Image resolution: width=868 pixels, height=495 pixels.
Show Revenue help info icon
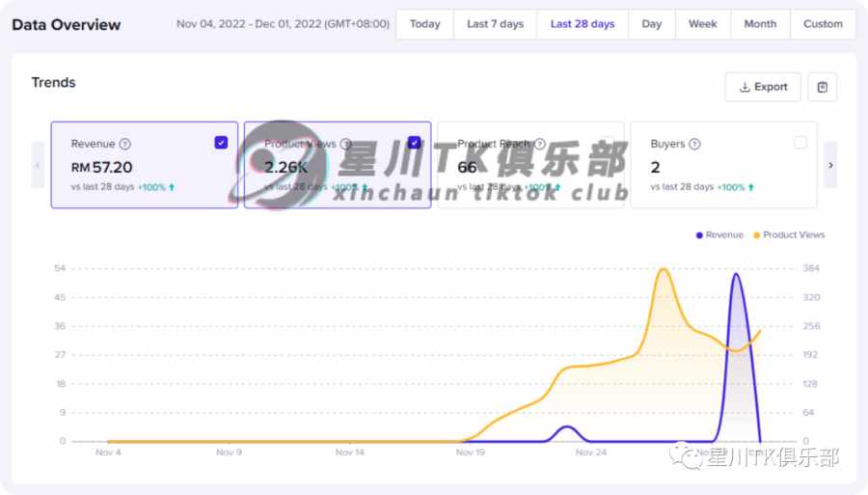tap(125, 144)
